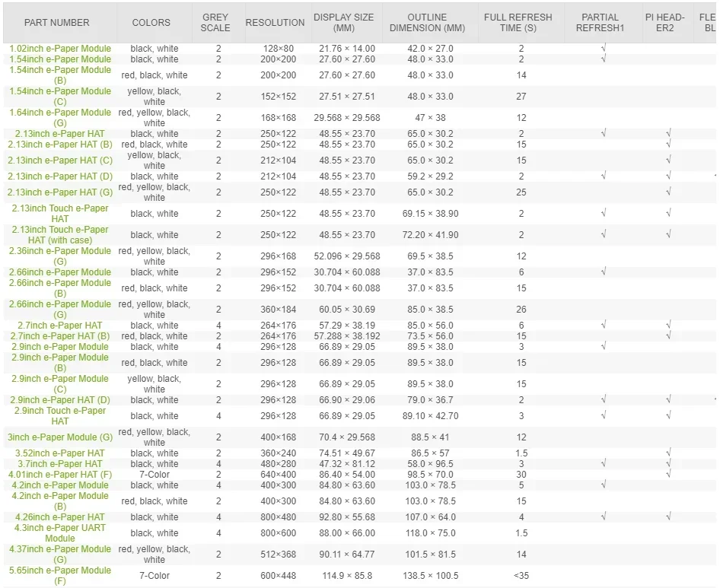Go to 5.65inch e-Paper Module (F) page
Image resolution: width=720 pixels, height=588 pixels.
[x=60, y=576]
